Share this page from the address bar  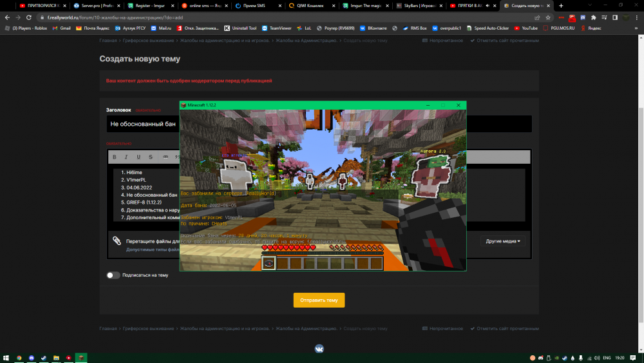click(537, 17)
